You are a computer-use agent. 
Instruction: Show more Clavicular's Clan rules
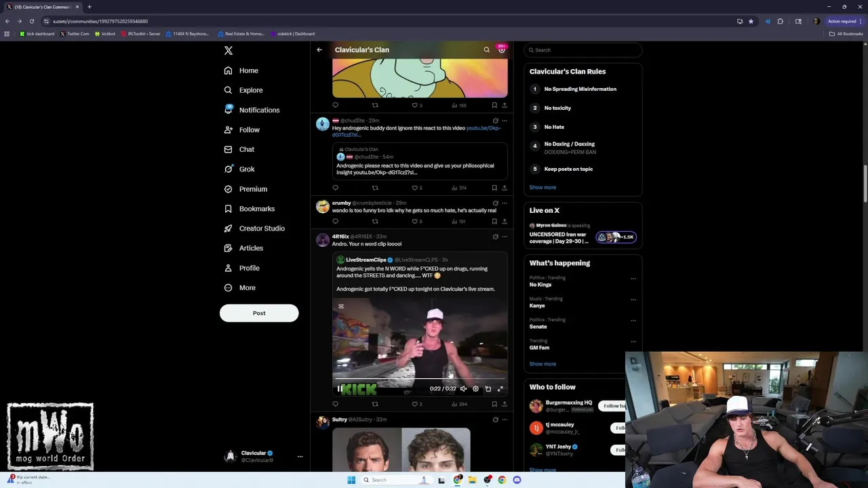click(542, 188)
